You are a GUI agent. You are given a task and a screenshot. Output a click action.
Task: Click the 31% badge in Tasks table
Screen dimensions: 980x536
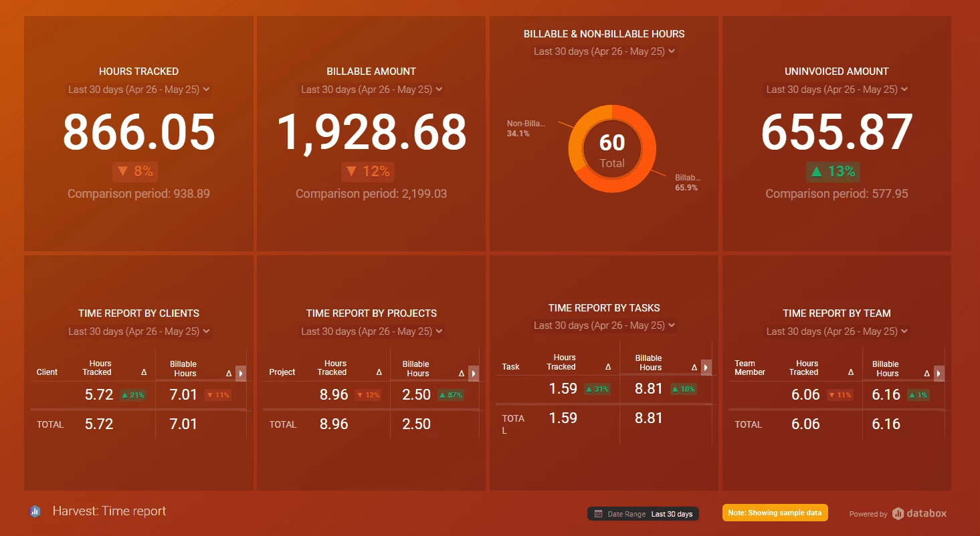click(597, 389)
